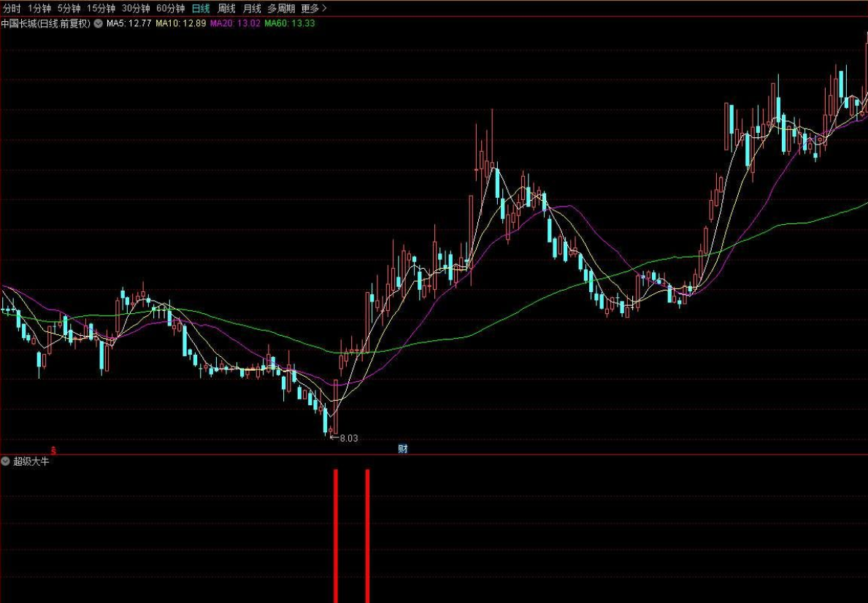This screenshot has width=868, height=603.
Task: Click the MA60: 13.33 label
Action: pyautogui.click(x=290, y=24)
